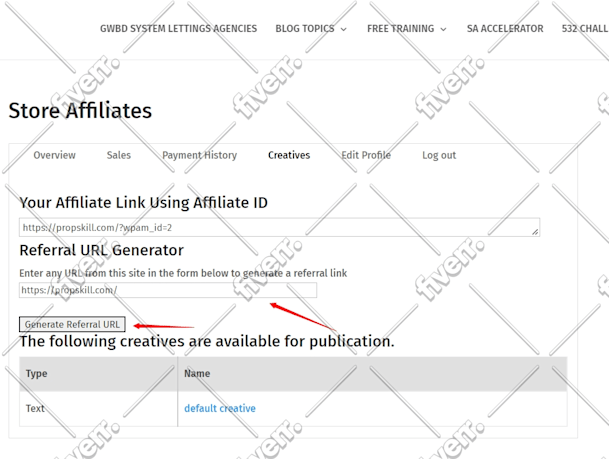Image resolution: width=609 pixels, height=459 pixels.
Task: Open the default creative link
Action: (220, 409)
